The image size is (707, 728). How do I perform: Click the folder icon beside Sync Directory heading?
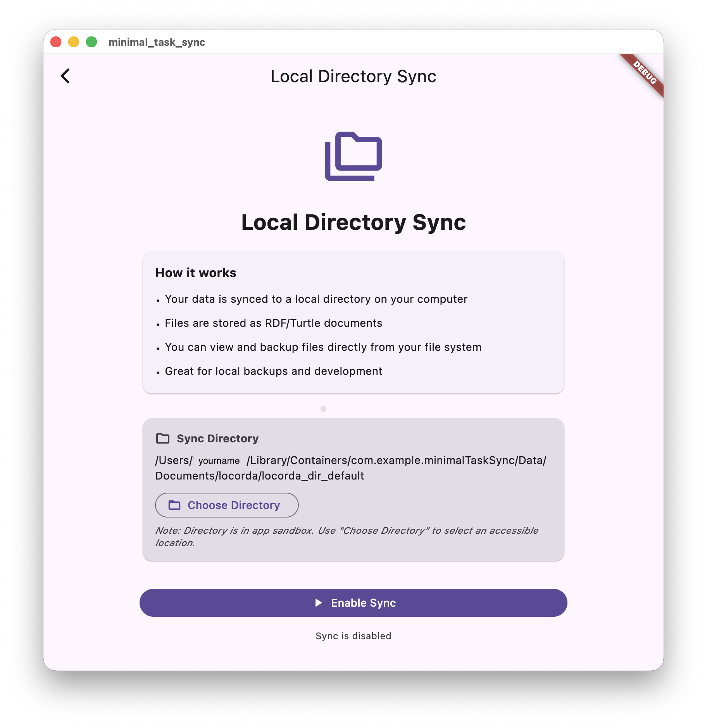point(163,438)
